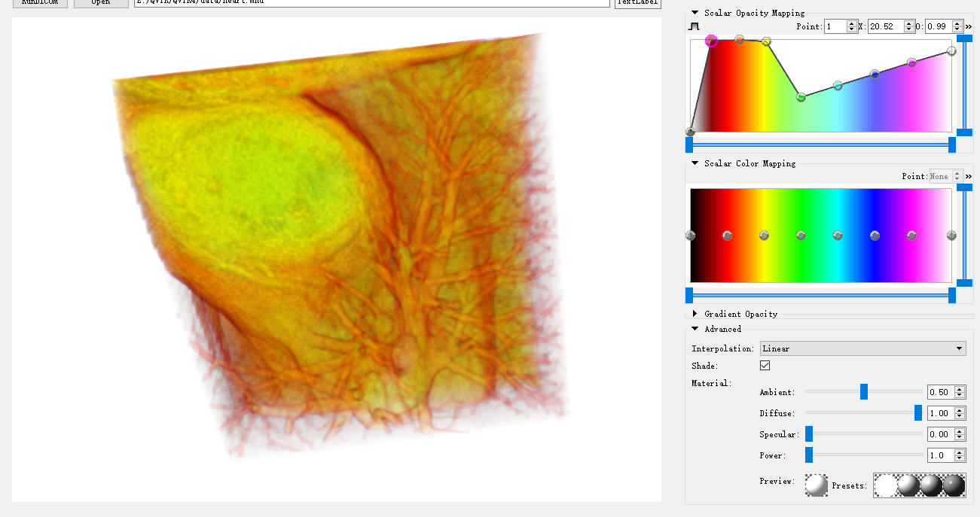Click the Open button
Image resolution: width=980 pixels, height=517 pixels.
[101, 3]
